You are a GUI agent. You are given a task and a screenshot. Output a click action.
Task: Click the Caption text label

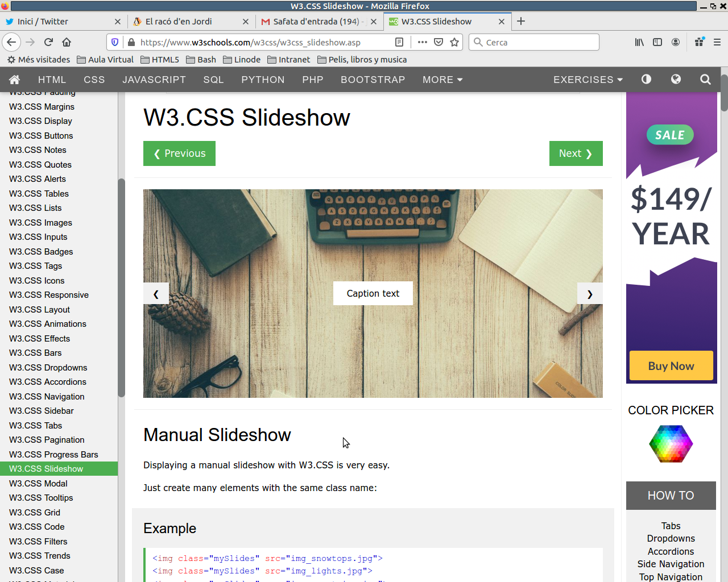(373, 293)
